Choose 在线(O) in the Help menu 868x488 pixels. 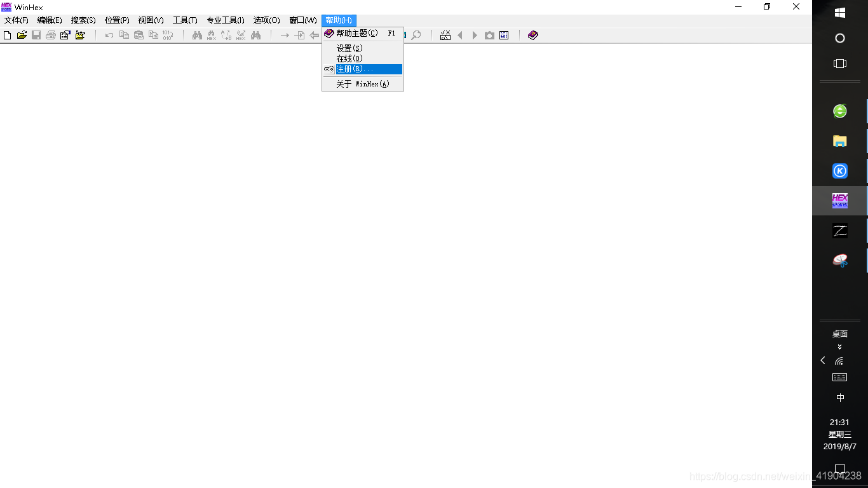pyautogui.click(x=363, y=58)
